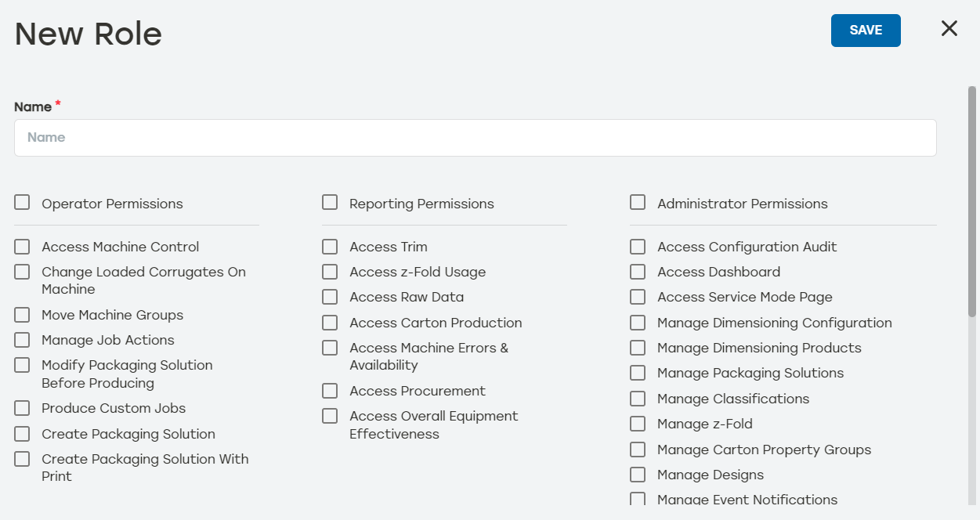Tick Access z-Fold Usage checkbox
The width and height of the screenshot is (980, 520).
pos(330,272)
